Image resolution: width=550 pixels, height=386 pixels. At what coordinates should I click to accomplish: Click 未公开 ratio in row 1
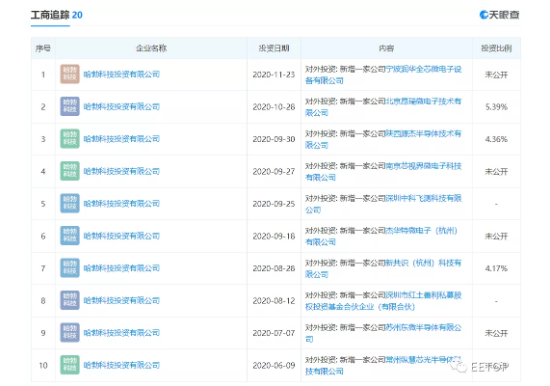(x=496, y=74)
